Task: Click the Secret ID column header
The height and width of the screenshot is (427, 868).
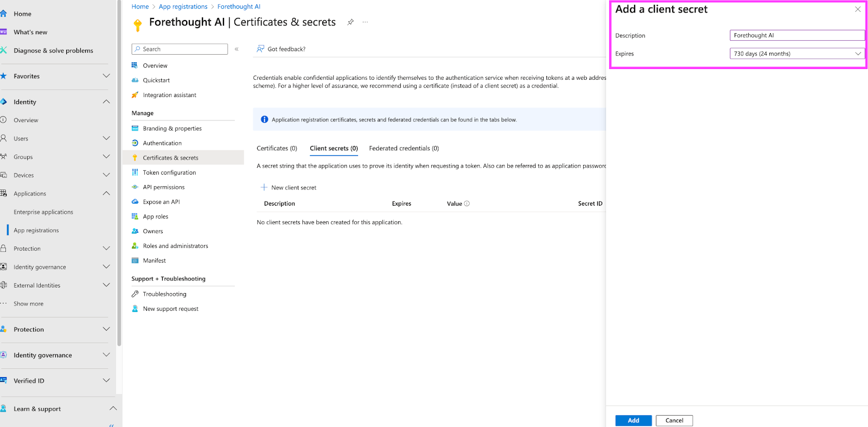Action: coord(590,203)
